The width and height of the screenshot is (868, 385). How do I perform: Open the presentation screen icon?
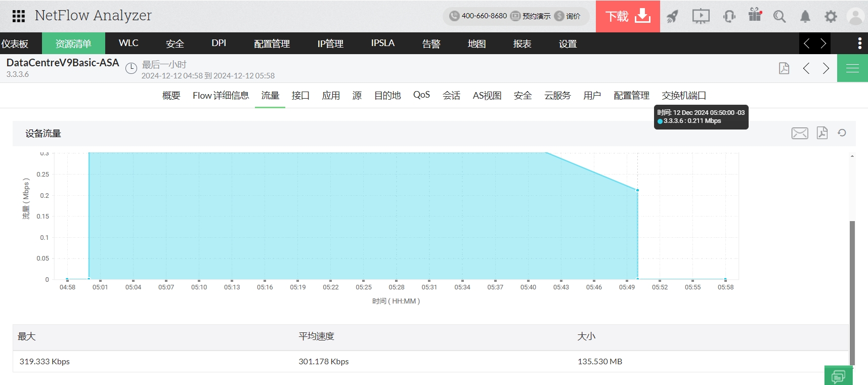(x=701, y=17)
